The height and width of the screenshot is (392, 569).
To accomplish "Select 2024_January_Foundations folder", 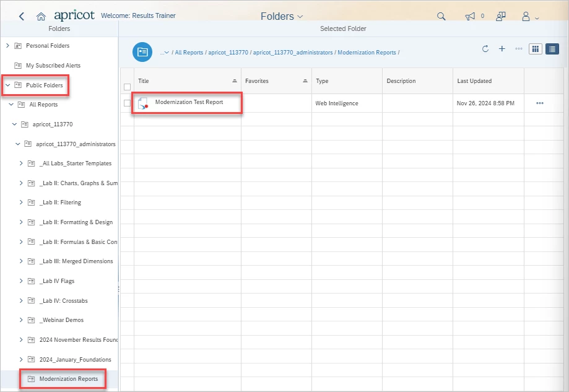I will (x=76, y=360).
